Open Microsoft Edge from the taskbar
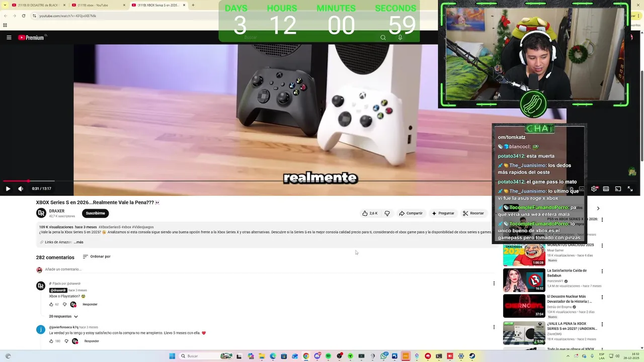The height and width of the screenshot is (362, 644). (x=273, y=356)
